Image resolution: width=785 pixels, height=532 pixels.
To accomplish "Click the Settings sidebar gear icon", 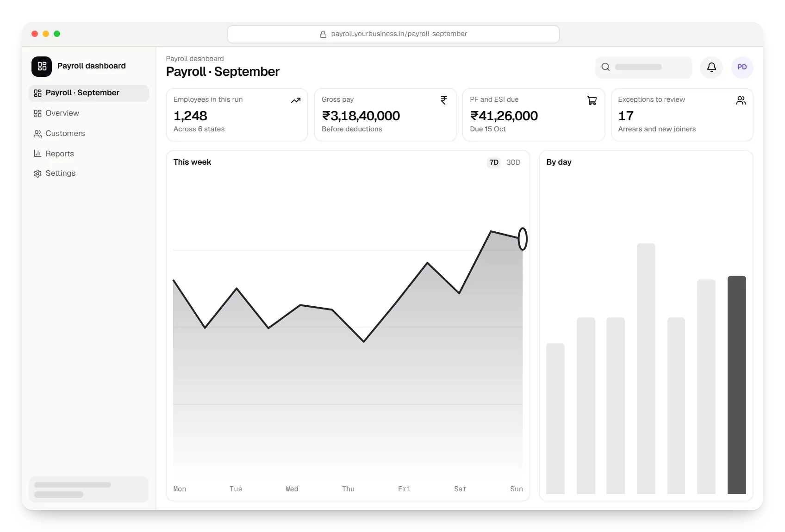I will pos(37,173).
